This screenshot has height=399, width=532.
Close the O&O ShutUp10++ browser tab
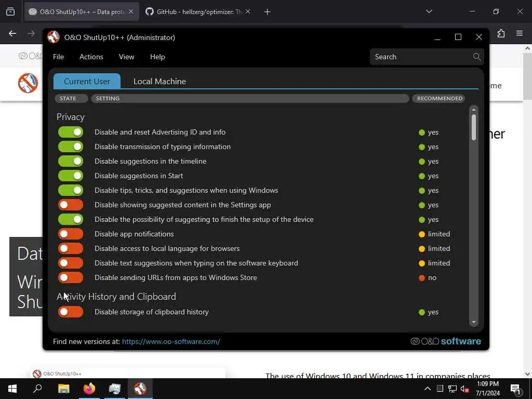131,11
